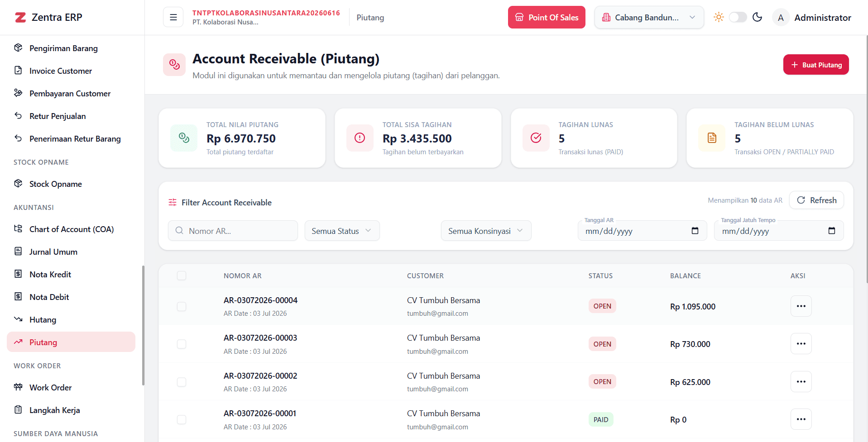Tick the checkbox for AR-03072026-00003
Image resolution: width=868 pixels, height=442 pixels.
pos(182,344)
